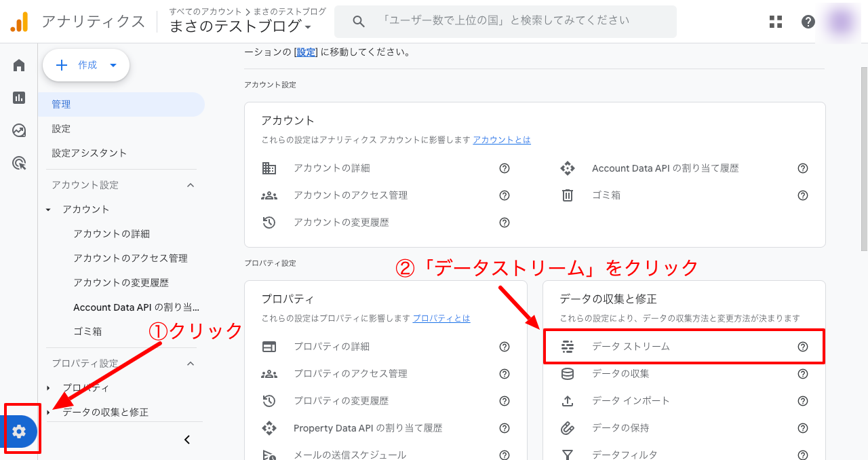This screenshot has width=868, height=460.
Task: Focus the search box in the header
Action: [x=505, y=22]
